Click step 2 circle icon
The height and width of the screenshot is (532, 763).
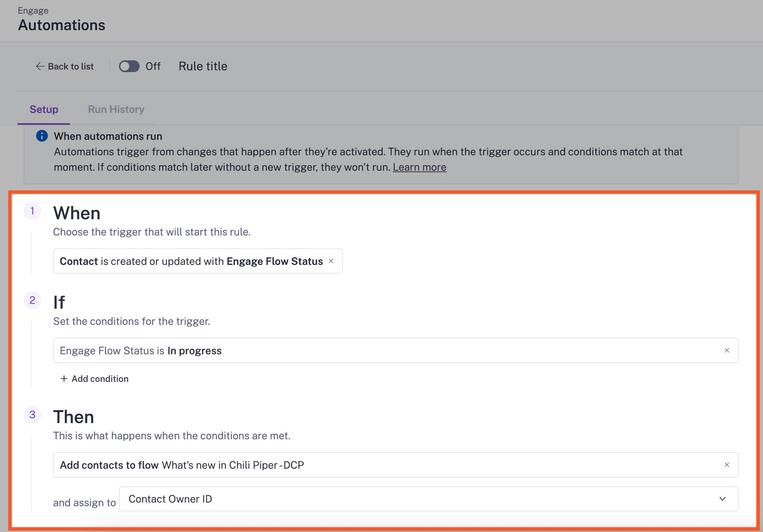pos(32,300)
